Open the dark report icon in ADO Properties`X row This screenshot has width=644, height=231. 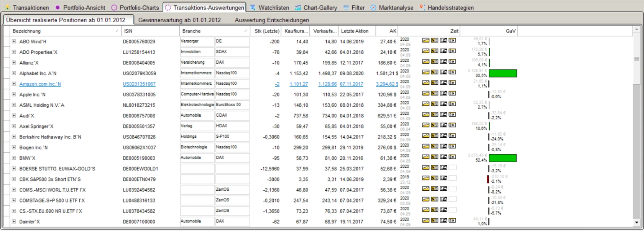click(444, 51)
